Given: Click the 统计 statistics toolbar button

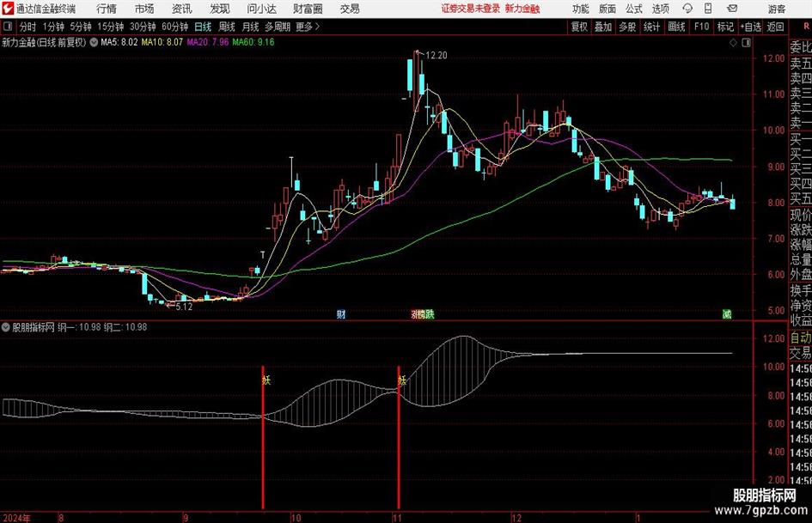Looking at the screenshot, I should click(651, 27).
